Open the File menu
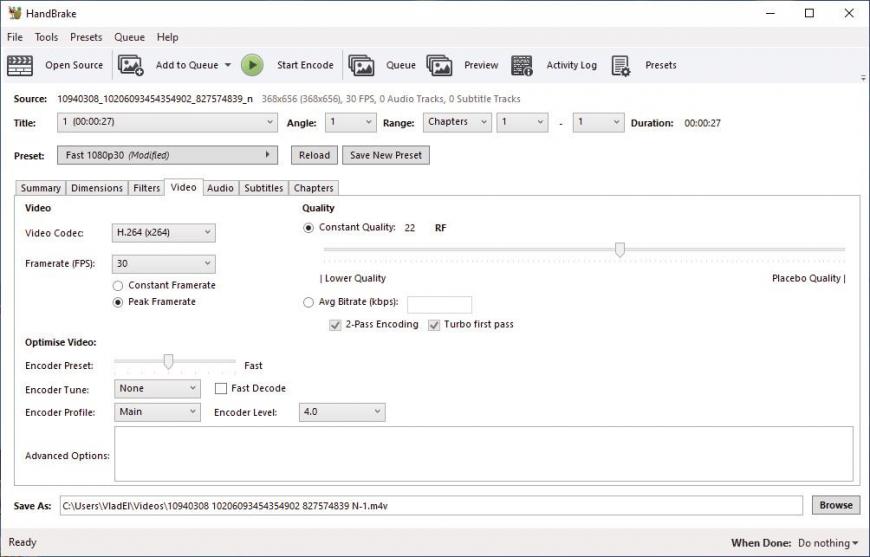 (15, 37)
